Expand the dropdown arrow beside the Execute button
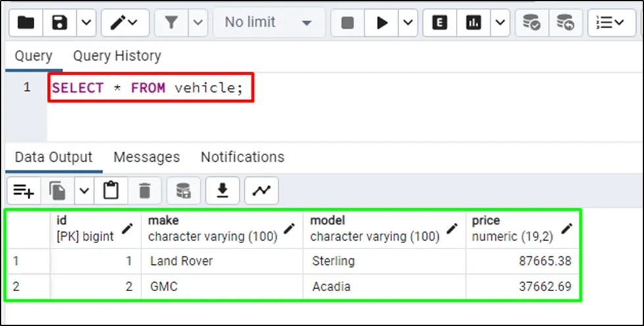 409,23
